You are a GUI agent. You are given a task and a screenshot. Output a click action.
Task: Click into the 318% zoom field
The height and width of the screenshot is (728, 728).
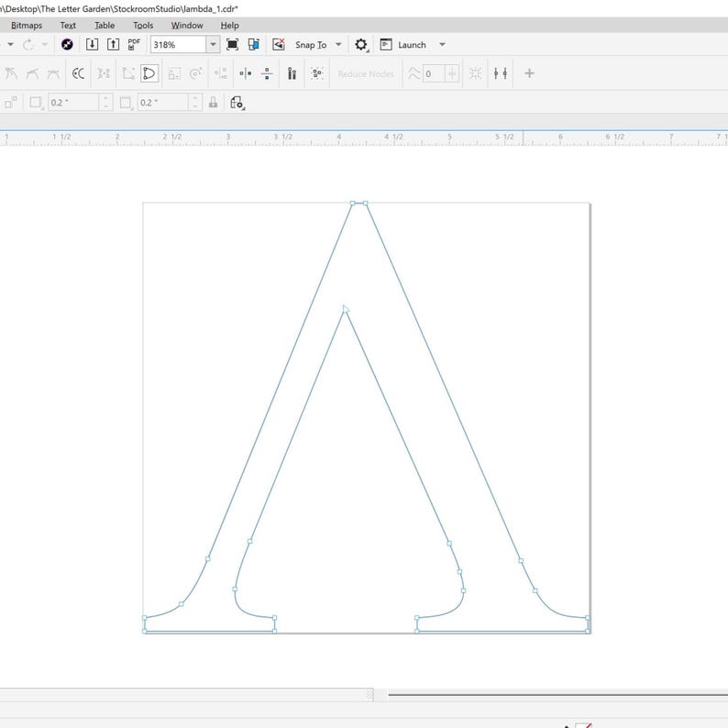point(178,45)
